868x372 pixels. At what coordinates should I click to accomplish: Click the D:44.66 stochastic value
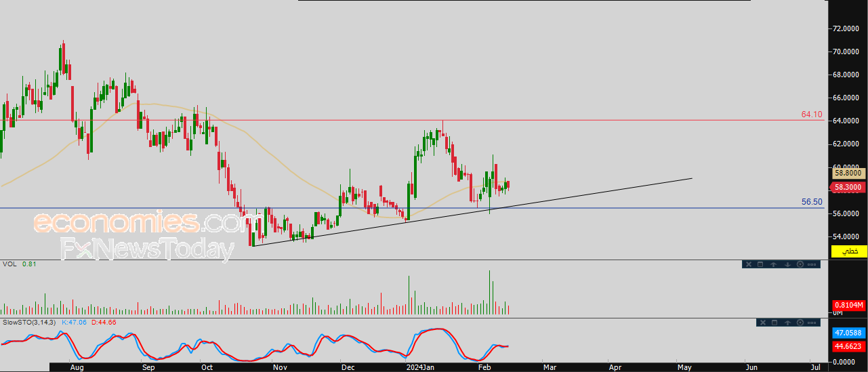point(104,322)
